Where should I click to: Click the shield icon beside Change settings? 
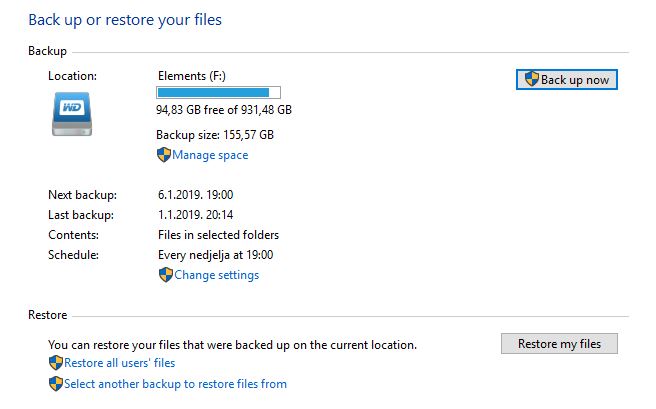click(166, 275)
